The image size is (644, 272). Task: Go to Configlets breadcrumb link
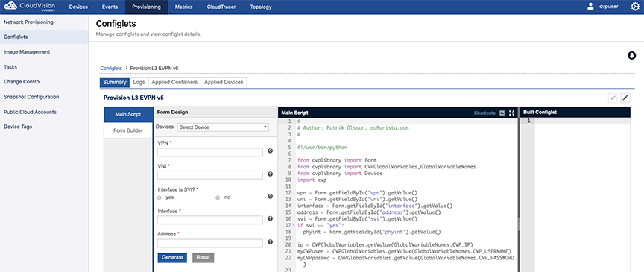click(111, 68)
